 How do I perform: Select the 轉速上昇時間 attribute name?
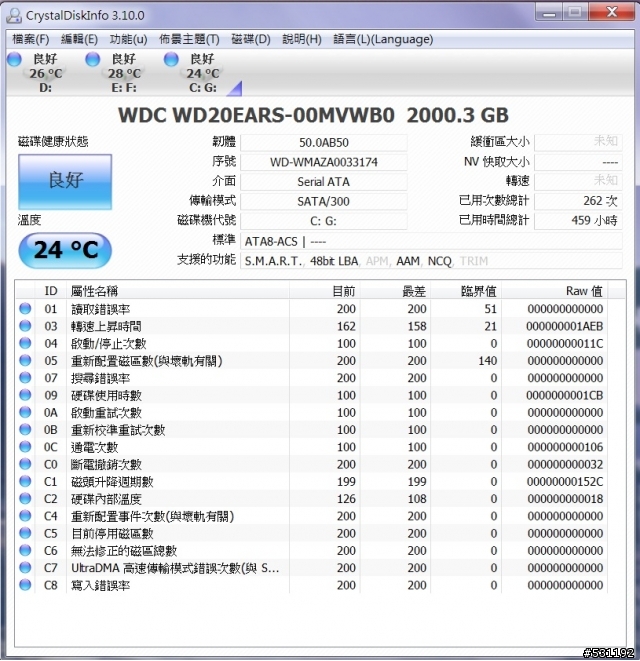[x=106, y=327]
